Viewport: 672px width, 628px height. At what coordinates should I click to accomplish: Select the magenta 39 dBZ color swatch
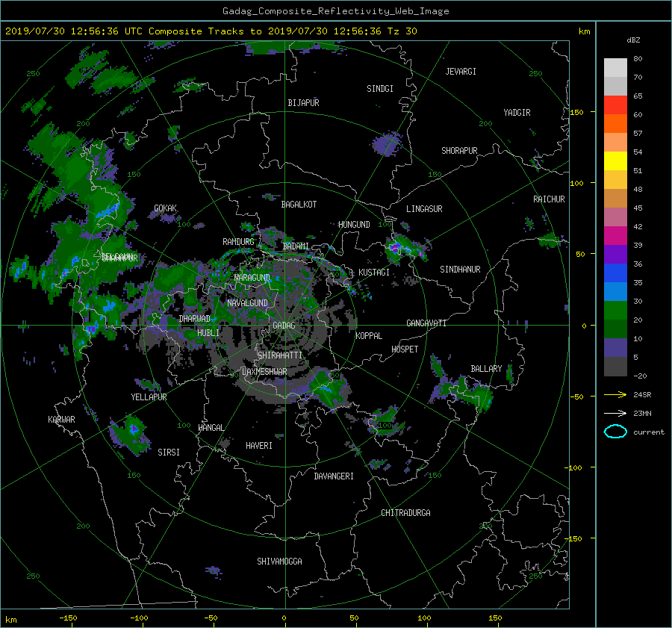click(x=615, y=236)
